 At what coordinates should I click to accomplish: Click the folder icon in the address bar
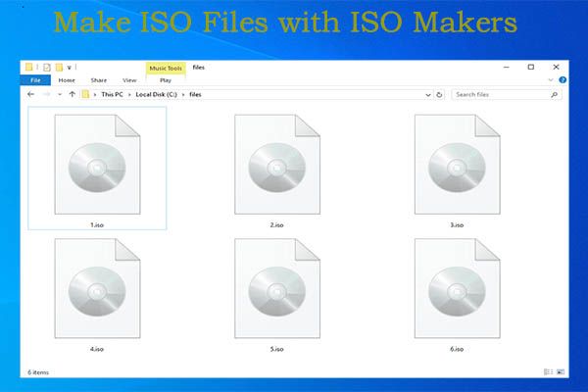85,94
